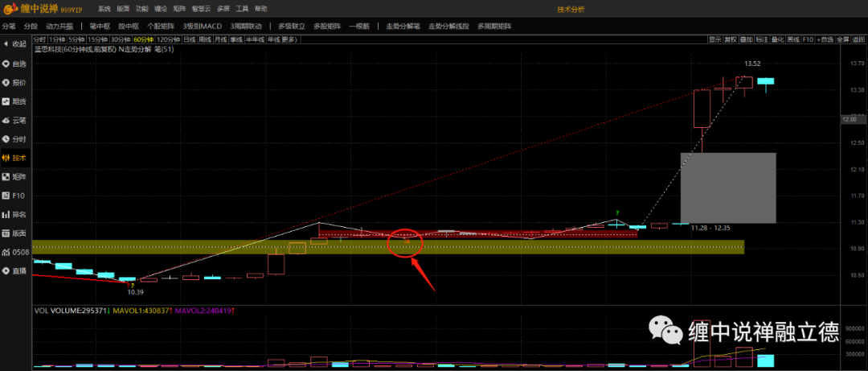Viewport: 868px width, 371px height.
Task: Click the 量化 button
Action: click(778, 39)
